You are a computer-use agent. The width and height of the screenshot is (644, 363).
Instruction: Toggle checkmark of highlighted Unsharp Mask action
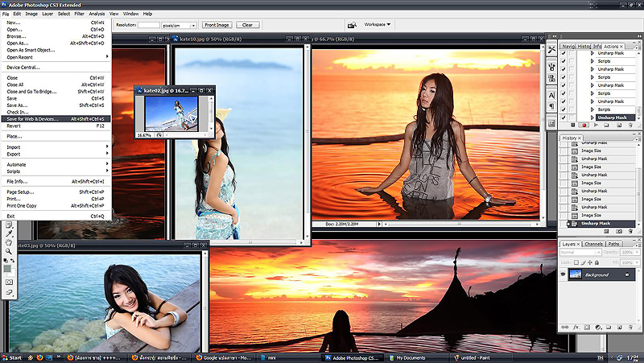pos(563,118)
